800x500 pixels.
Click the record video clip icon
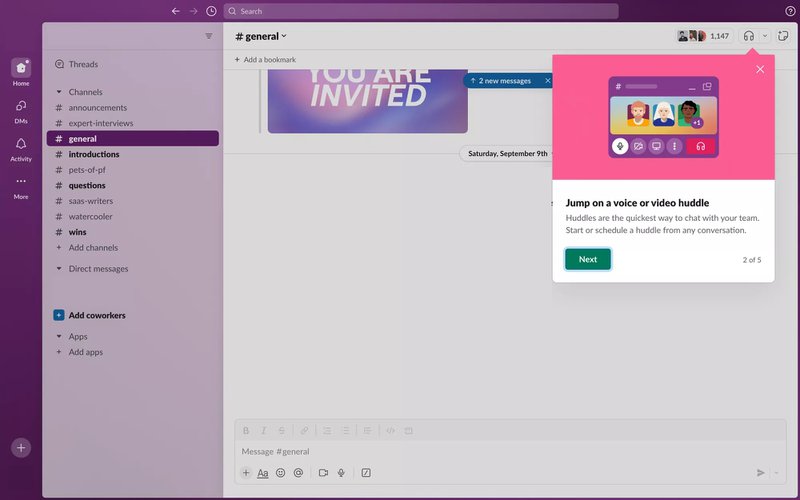(x=321, y=473)
